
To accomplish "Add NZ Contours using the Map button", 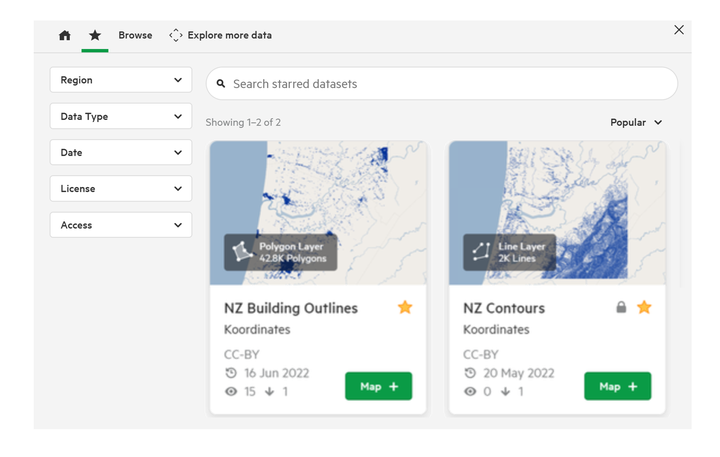I will [x=618, y=386].
